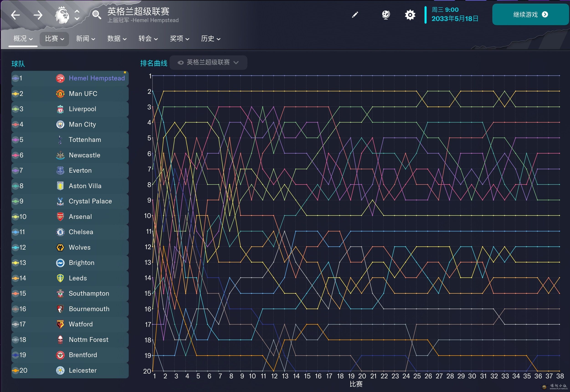This screenshot has height=392, width=570.
Task: Open the 历史 tab menu
Action: 211,38
